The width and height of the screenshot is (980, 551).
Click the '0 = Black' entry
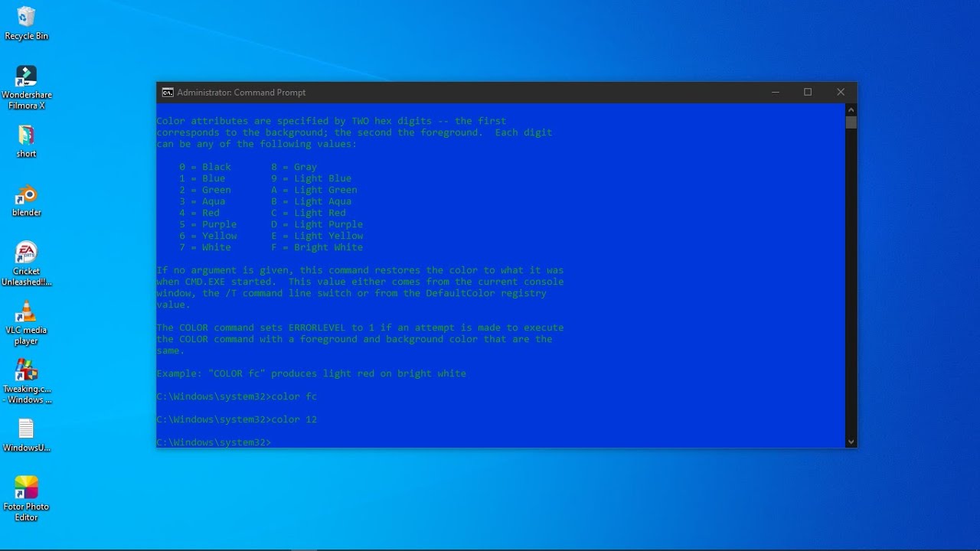click(205, 167)
